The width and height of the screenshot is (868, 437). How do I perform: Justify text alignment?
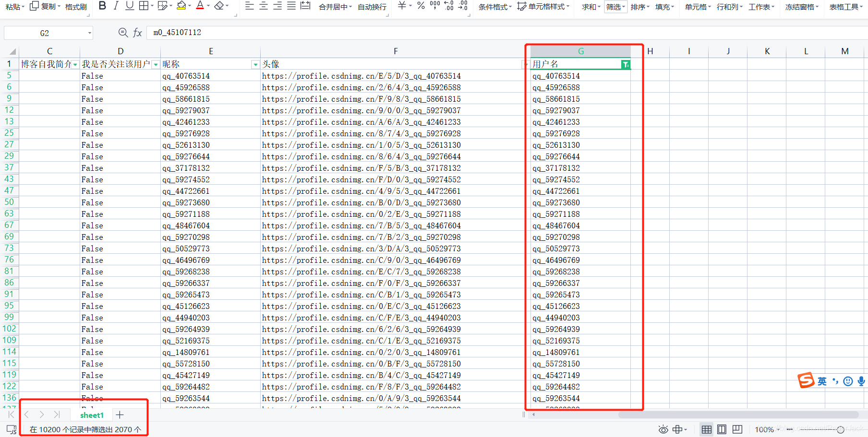tap(291, 6)
